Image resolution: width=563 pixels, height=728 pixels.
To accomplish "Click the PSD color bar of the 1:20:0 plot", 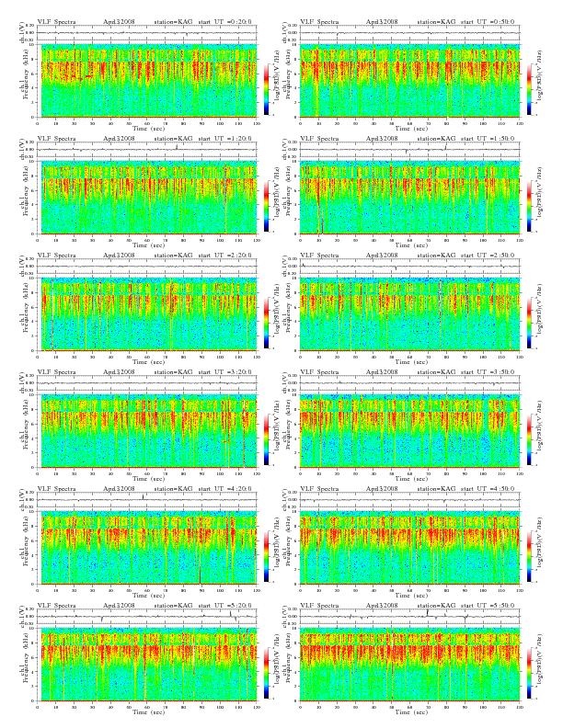I will coord(266,206).
